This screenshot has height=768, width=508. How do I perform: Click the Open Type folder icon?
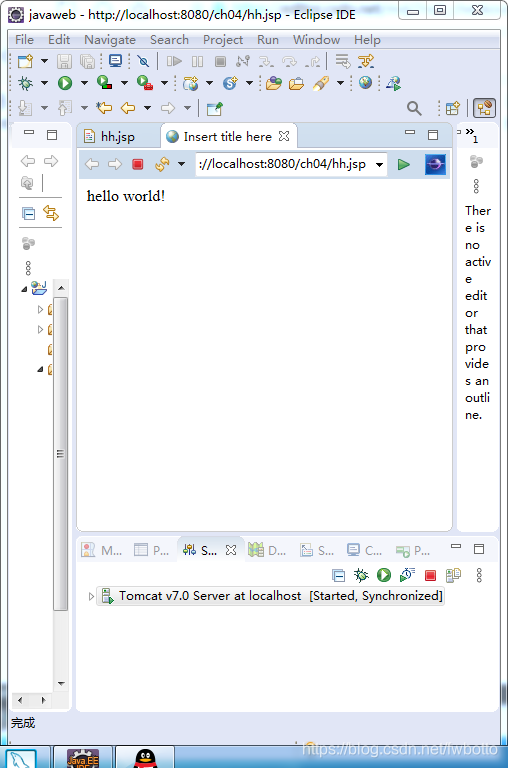click(x=274, y=83)
